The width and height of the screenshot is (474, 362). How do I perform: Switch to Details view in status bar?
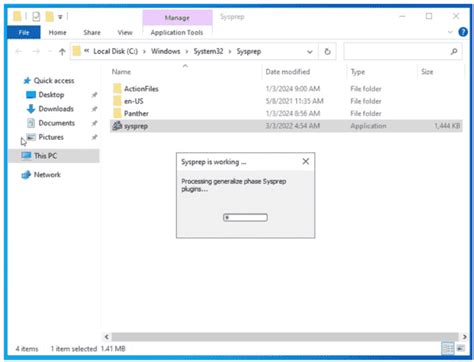(x=448, y=349)
